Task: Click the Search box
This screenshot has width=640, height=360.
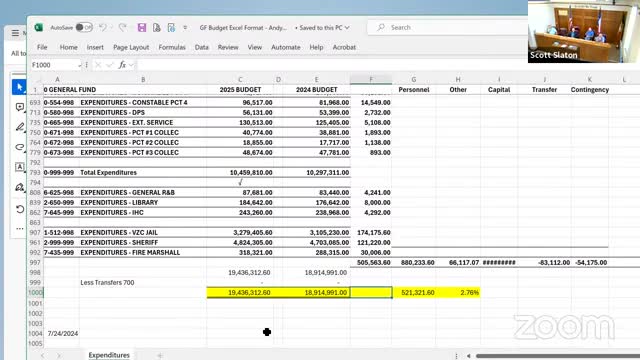Action: (447, 27)
